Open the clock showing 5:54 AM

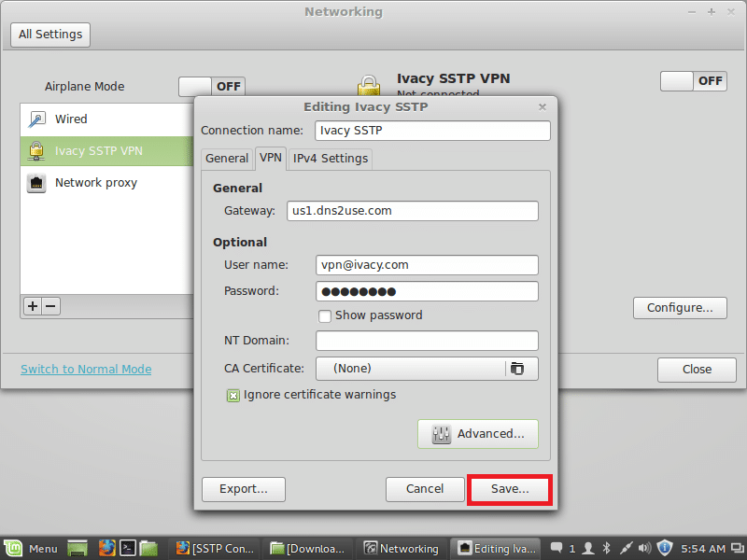703,549
